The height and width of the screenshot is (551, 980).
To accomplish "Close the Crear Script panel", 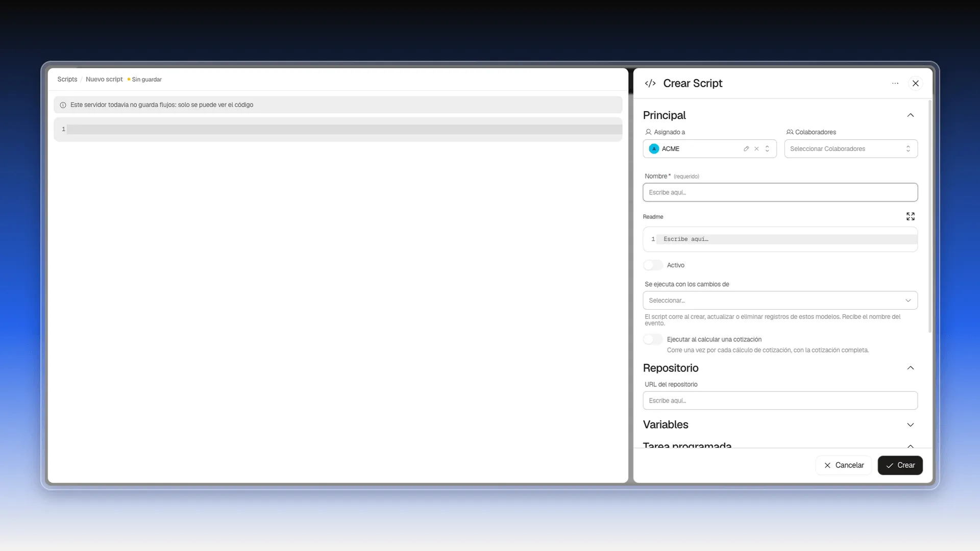I will (x=916, y=83).
